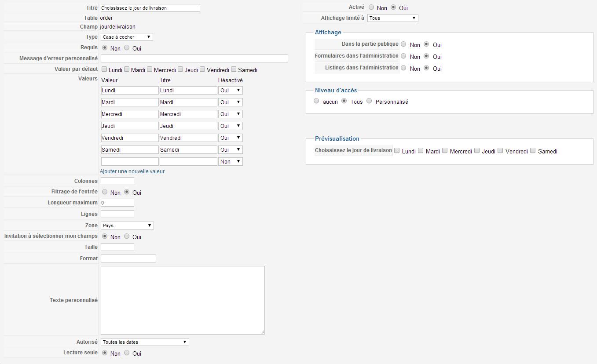Screen dimensions: 597x364
Task: Focus the Message d'erreur personnalisé field
Action: coord(194,58)
